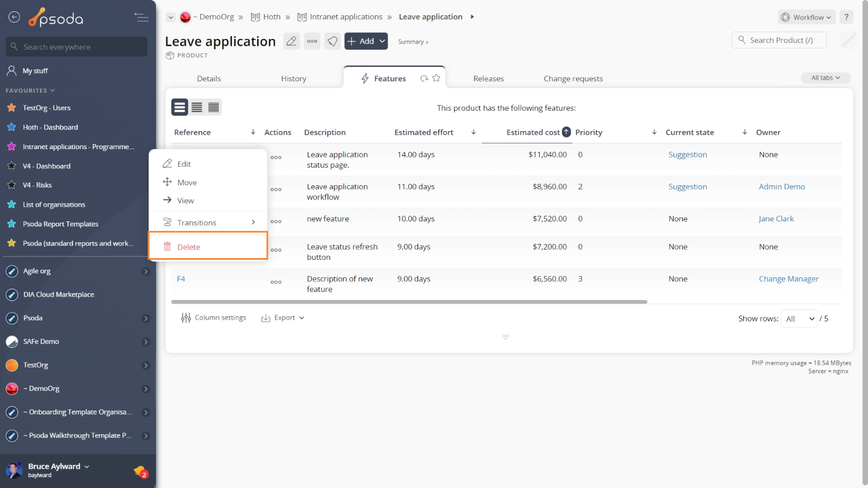Sort the Estimated effort column arrow
Viewport: 868px width, 488px height.
pyautogui.click(x=474, y=132)
